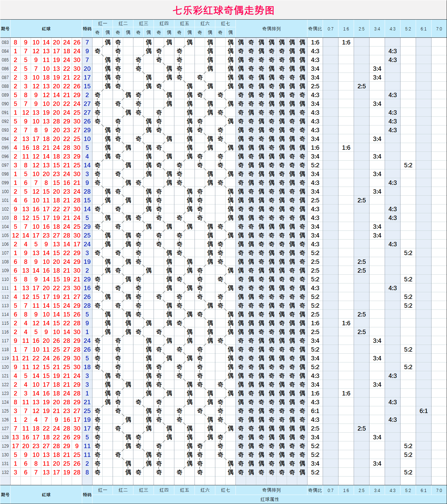The image size is (447, 504).
Task: Click the 特码 value 14 in row 097
Action: pyautogui.click(x=87, y=165)
